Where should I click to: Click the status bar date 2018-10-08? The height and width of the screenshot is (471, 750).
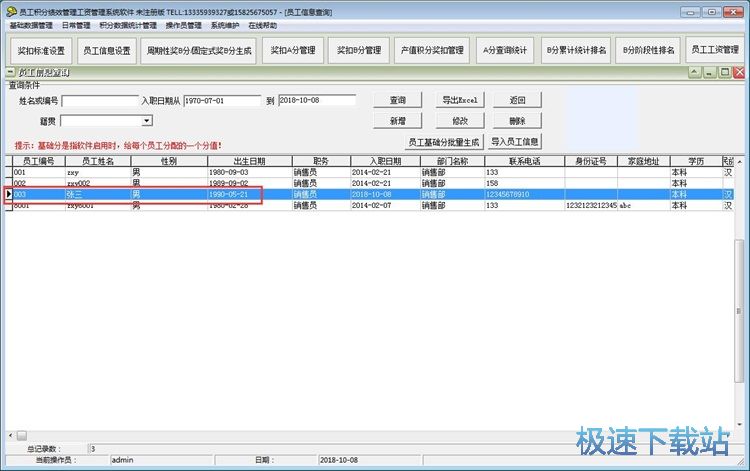click(369, 460)
